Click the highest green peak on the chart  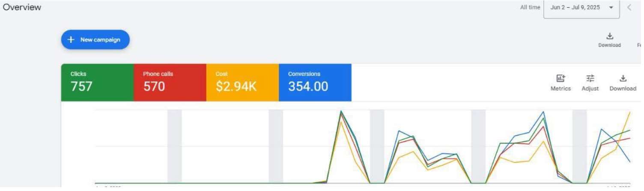coord(341,112)
